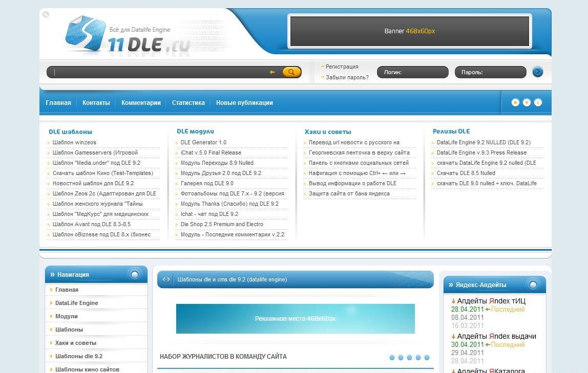588x373 pixels.
Task: Click the Шаблоны dle и cms dle 9.2 header
Action: pos(232,279)
